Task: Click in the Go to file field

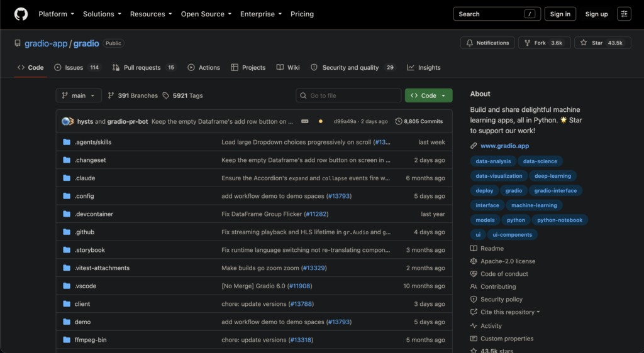Action: pyautogui.click(x=348, y=95)
